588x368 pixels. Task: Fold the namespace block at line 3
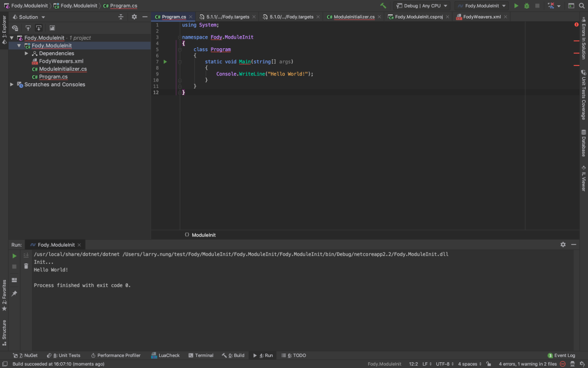coord(180,37)
